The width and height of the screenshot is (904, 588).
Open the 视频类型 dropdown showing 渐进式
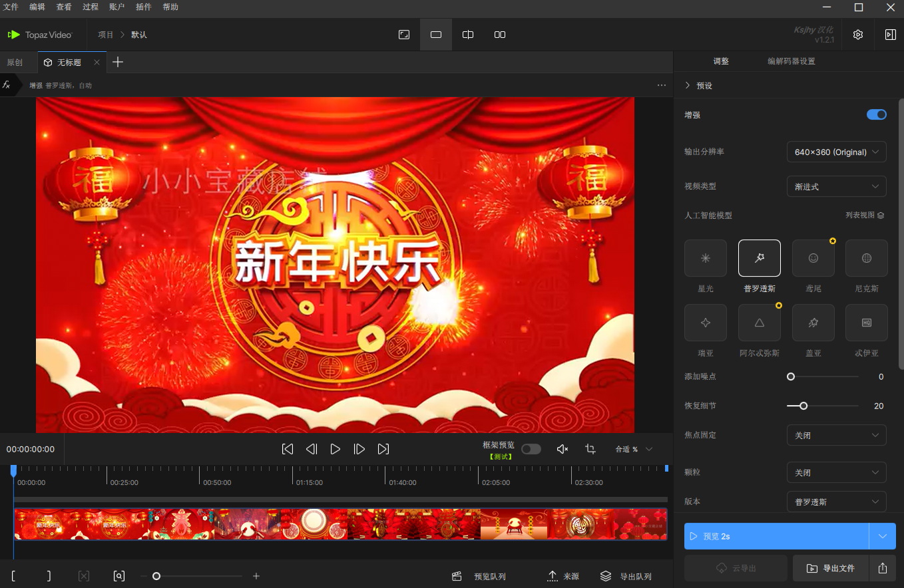pos(836,186)
